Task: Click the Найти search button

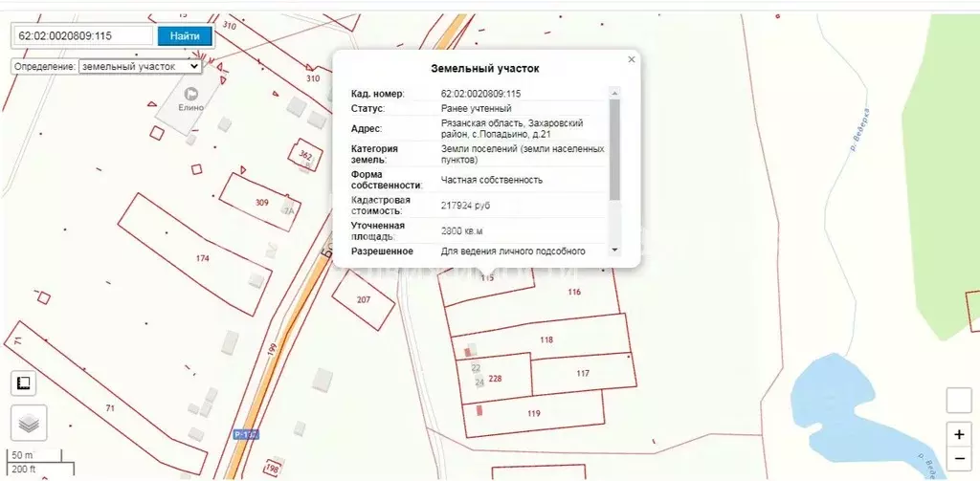Action: click(x=185, y=36)
